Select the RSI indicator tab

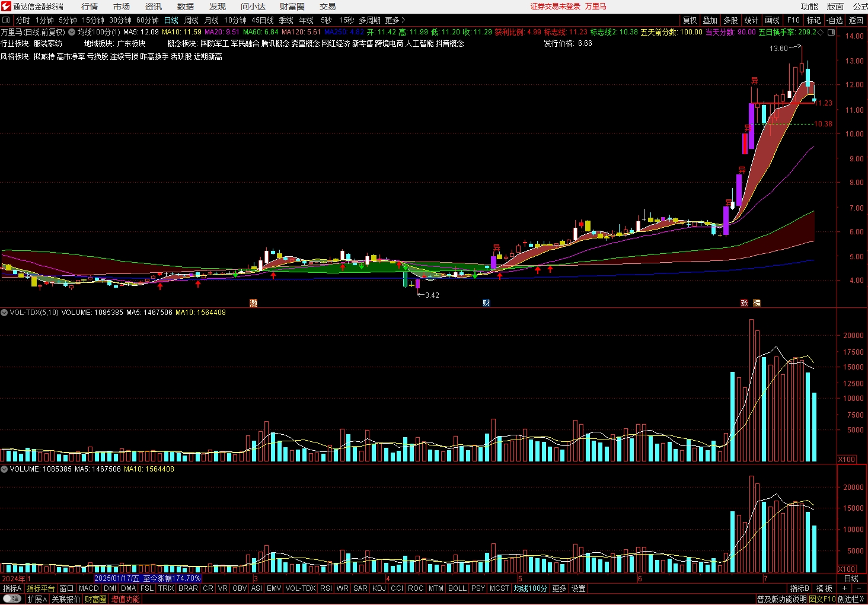tap(326, 588)
